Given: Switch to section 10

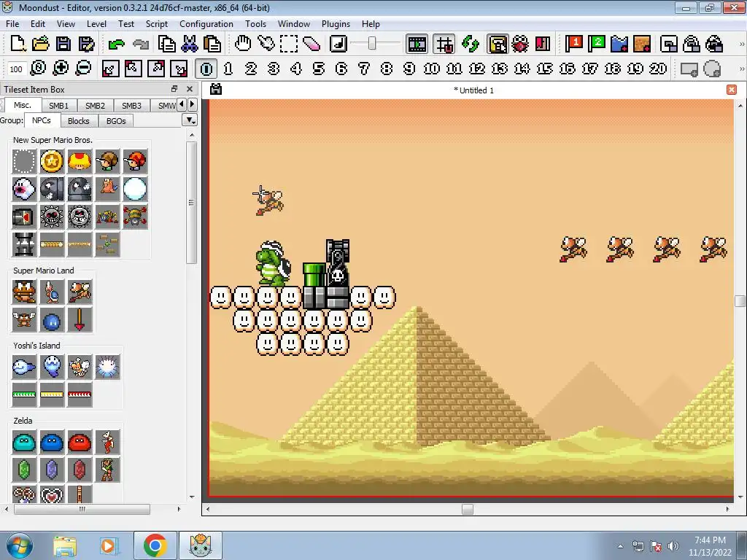Looking at the screenshot, I should point(432,69).
